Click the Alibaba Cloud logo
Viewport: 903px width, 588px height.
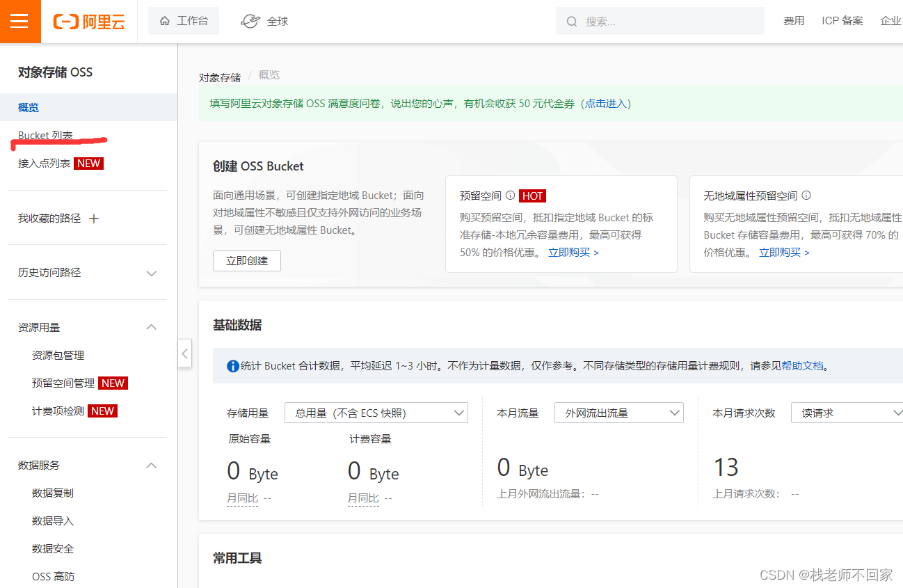[x=89, y=22]
